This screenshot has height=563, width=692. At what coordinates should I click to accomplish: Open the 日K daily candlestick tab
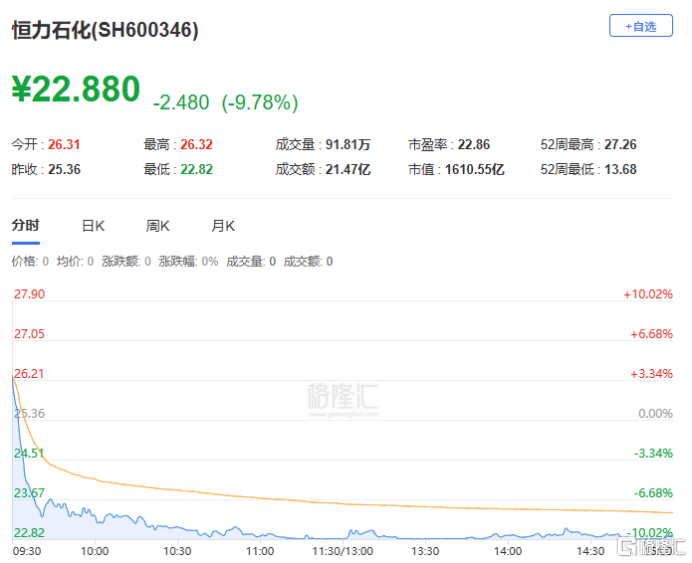[93, 226]
